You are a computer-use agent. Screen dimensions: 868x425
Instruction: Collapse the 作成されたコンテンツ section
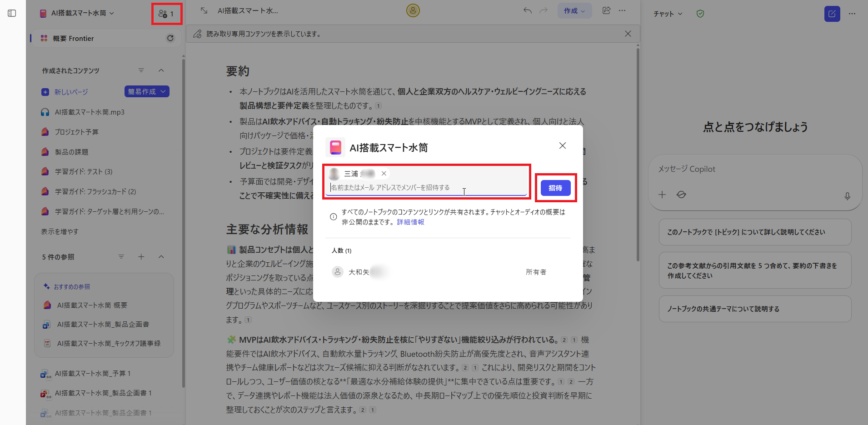pos(161,70)
